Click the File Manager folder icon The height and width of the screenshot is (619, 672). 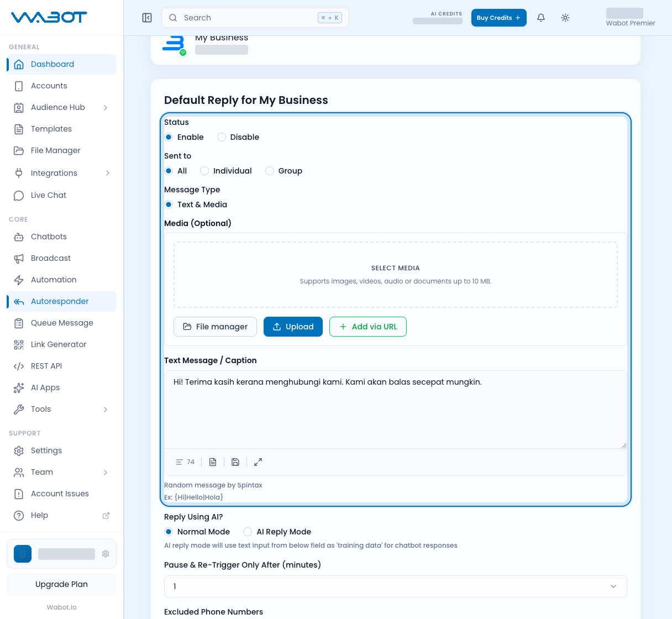click(x=19, y=150)
